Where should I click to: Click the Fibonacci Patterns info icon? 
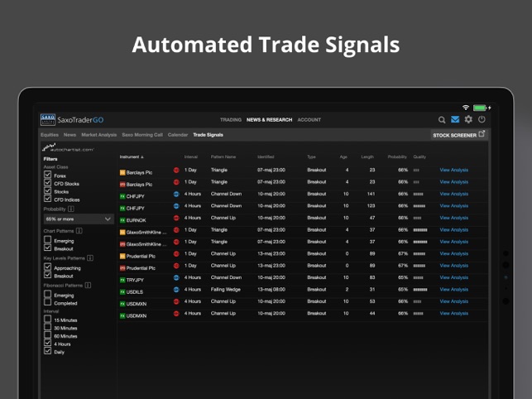(x=88, y=286)
